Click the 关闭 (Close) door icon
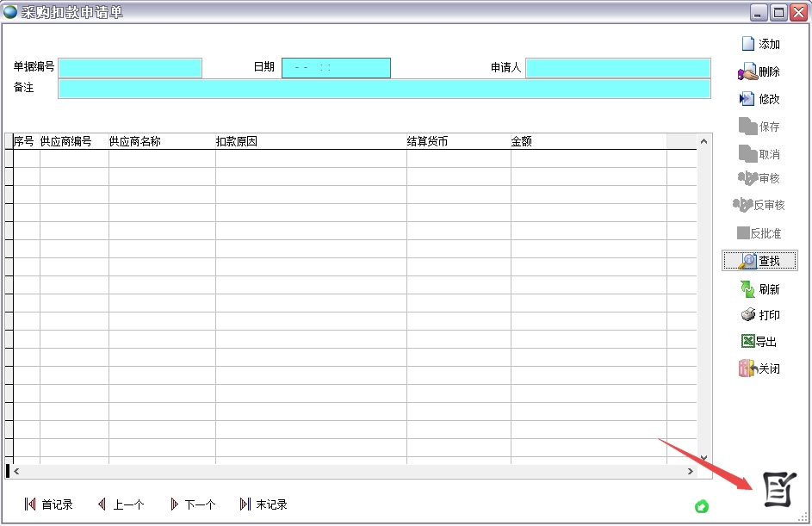Image resolution: width=812 pixels, height=526 pixels. coord(747,368)
